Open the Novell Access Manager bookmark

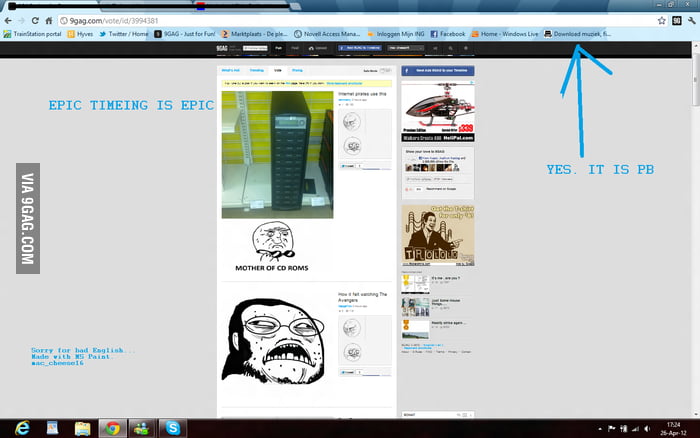tap(327, 34)
